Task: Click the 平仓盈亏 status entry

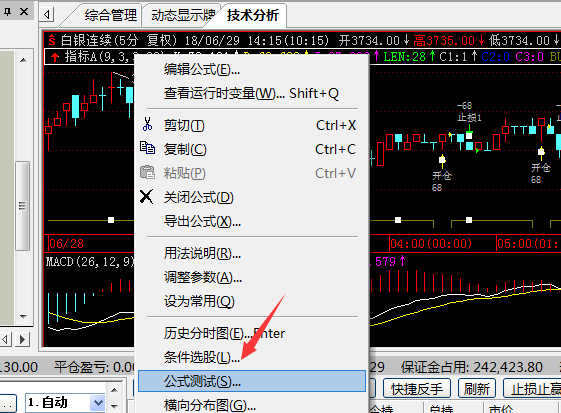Action: [x=94, y=367]
